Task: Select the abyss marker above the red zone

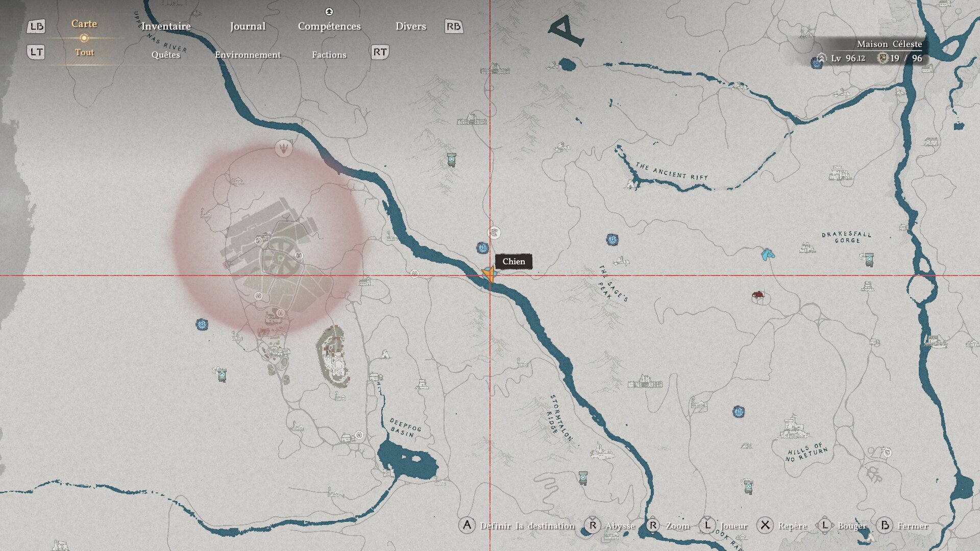Action: tap(284, 148)
